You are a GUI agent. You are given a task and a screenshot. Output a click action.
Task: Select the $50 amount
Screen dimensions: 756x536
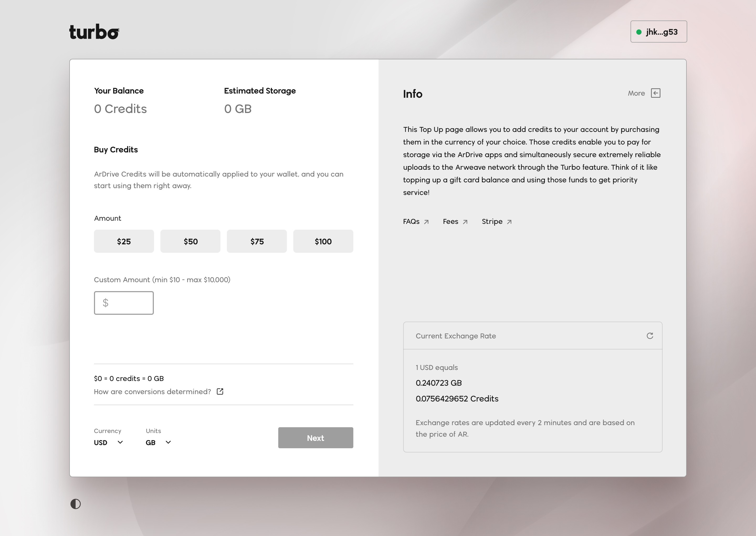190,241
